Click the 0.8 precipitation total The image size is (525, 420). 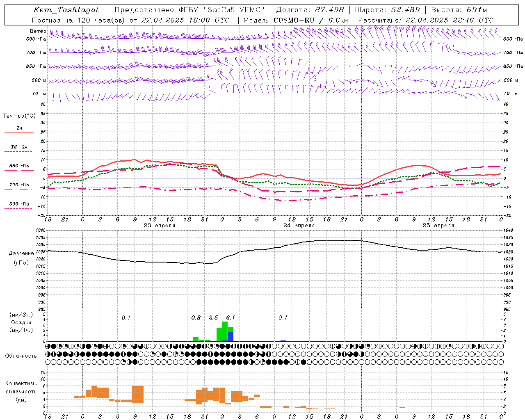(x=196, y=317)
